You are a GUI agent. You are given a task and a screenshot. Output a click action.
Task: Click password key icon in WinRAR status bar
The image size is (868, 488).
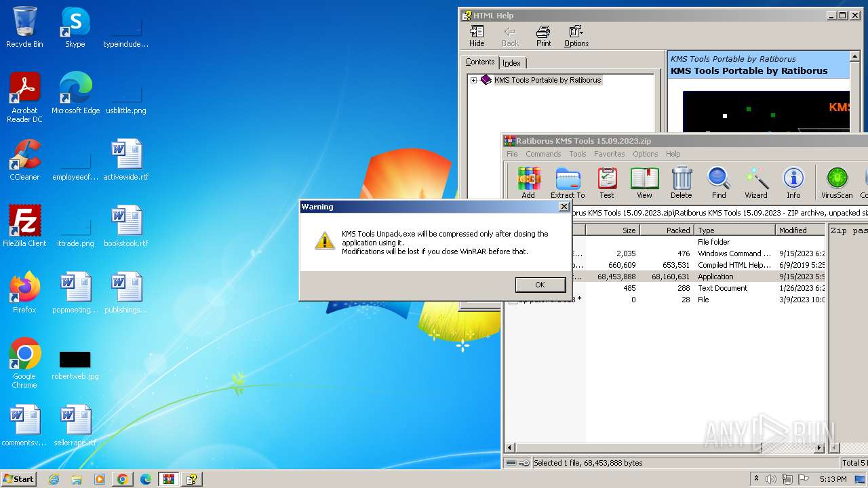(x=524, y=463)
